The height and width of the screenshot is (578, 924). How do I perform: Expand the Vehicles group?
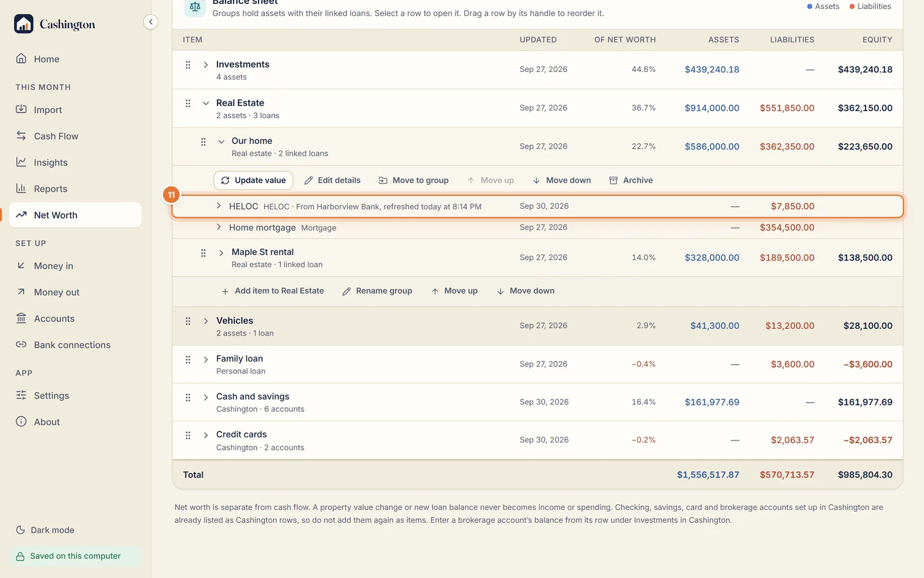click(x=206, y=321)
